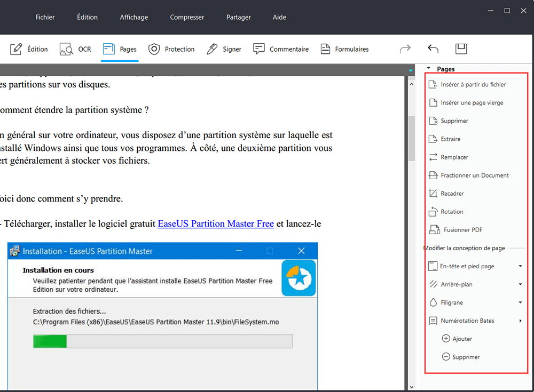Click the Fractionner un Document icon
Screen dimensions: 534x392
coord(433,175)
